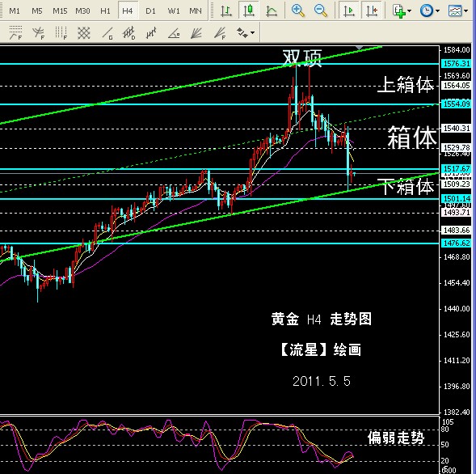
Task: Click the 1517.67 price label
Action: click(457, 168)
